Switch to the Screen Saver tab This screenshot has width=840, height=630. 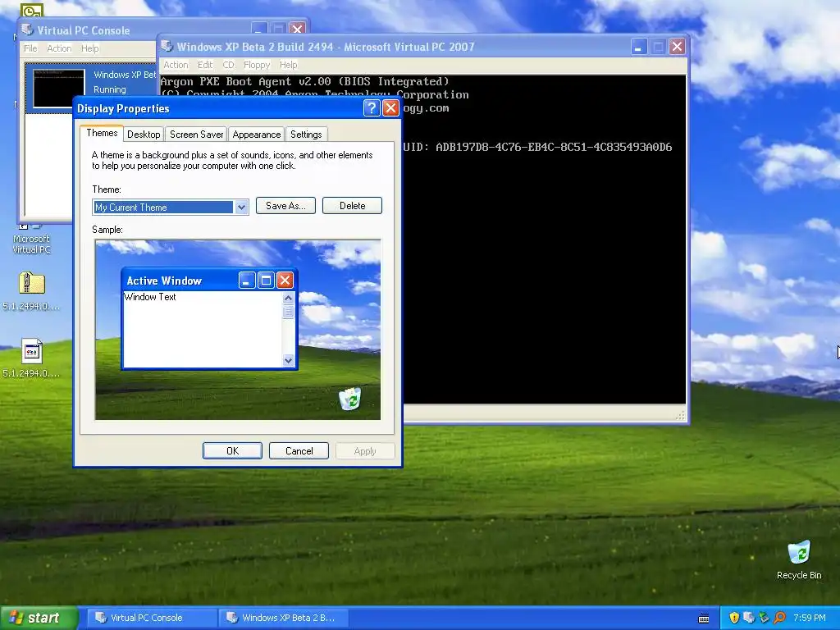pos(196,135)
